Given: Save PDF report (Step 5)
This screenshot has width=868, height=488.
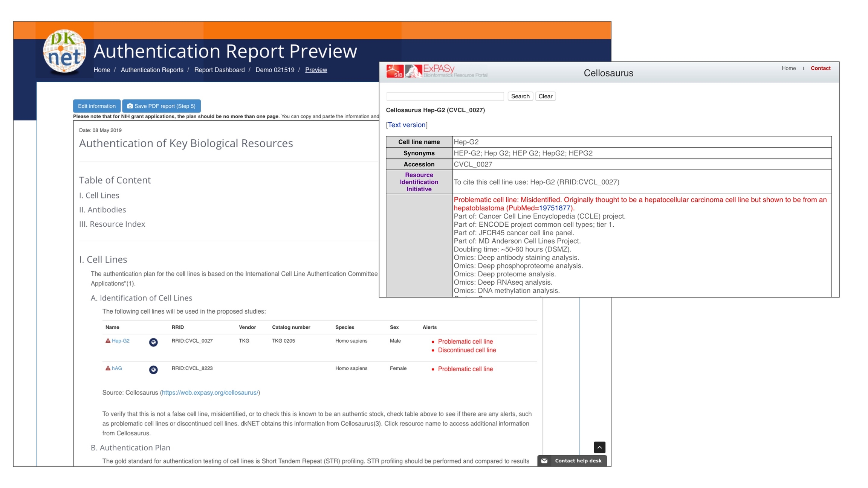Looking at the screenshot, I should pyautogui.click(x=161, y=106).
